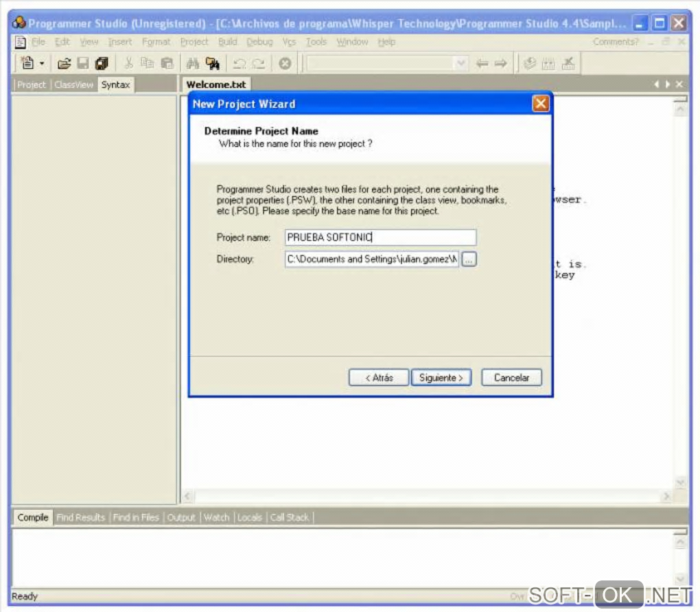Switch to the Find Results tab
This screenshot has height=612, width=700.
(x=81, y=517)
